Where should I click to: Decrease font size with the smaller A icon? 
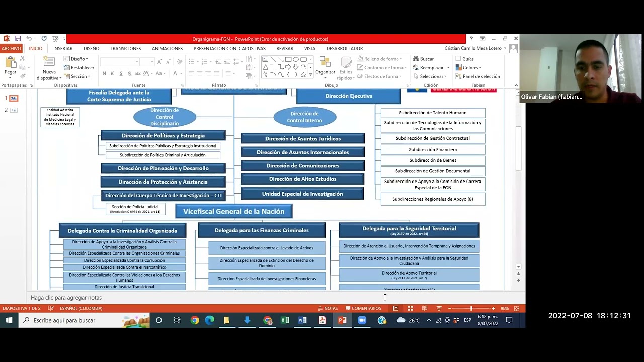[x=168, y=62]
